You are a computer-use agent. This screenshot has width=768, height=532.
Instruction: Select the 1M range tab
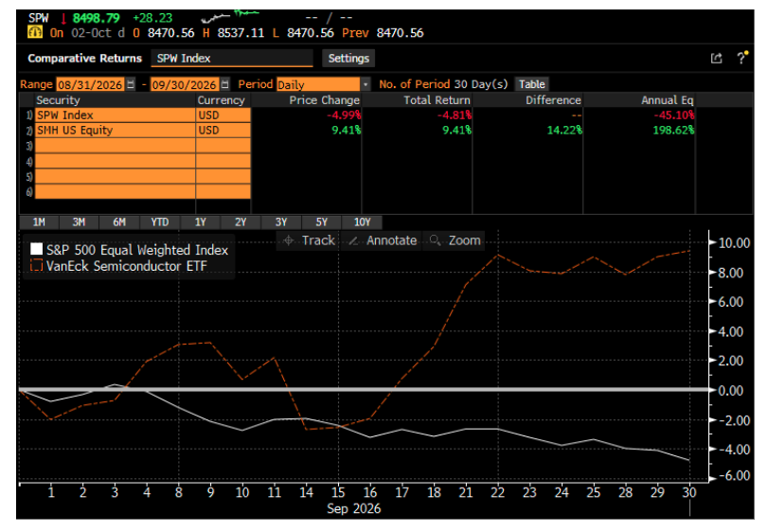tap(39, 222)
